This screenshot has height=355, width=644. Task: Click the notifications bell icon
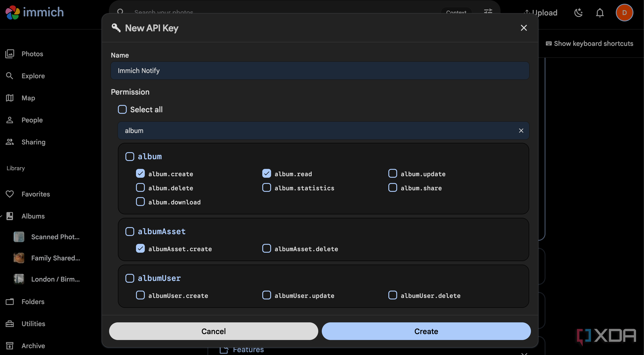pyautogui.click(x=600, y=13)
